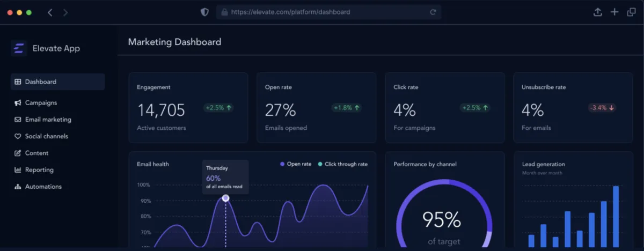Click the Marketing Dashboard heading
The width and height of the screenshot is (644, 251).
tap(174, 42)
